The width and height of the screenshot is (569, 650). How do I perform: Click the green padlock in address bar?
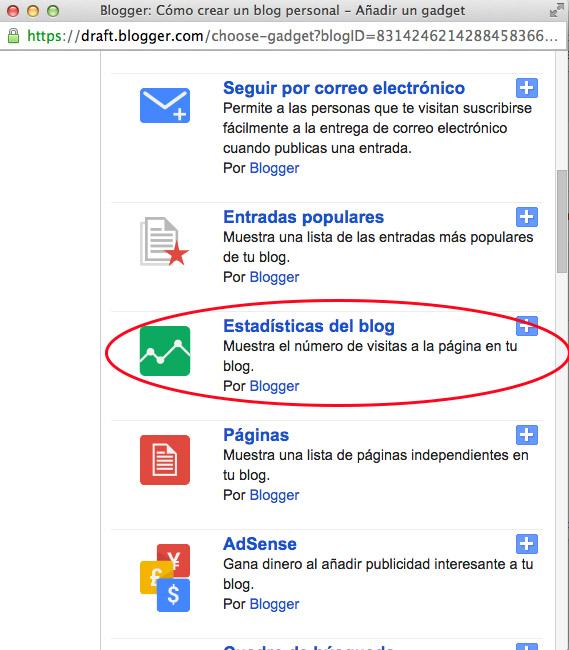(x=13, y=36)
